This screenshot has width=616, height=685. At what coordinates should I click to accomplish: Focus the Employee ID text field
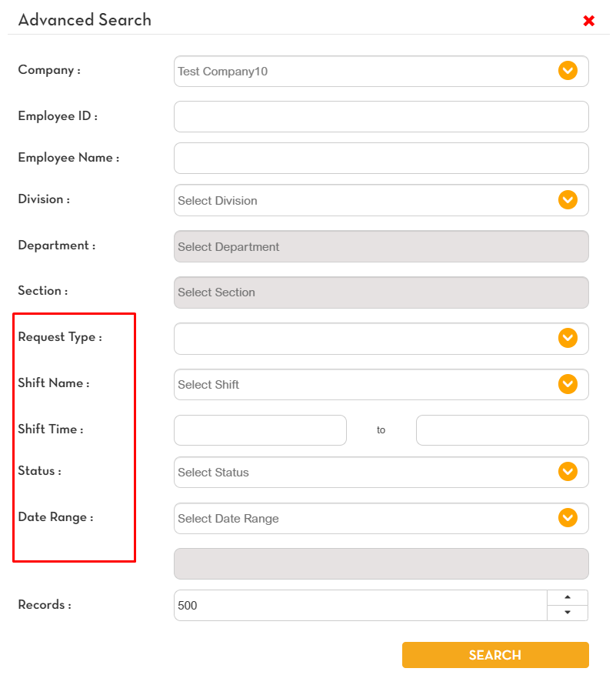381,117
